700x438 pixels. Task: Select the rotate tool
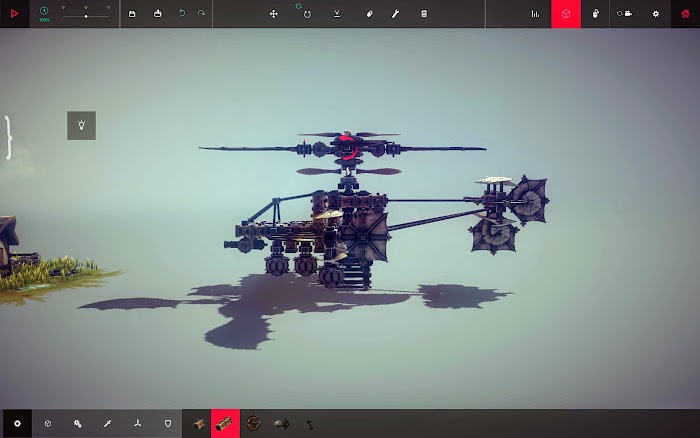click(x=307, y=14)
